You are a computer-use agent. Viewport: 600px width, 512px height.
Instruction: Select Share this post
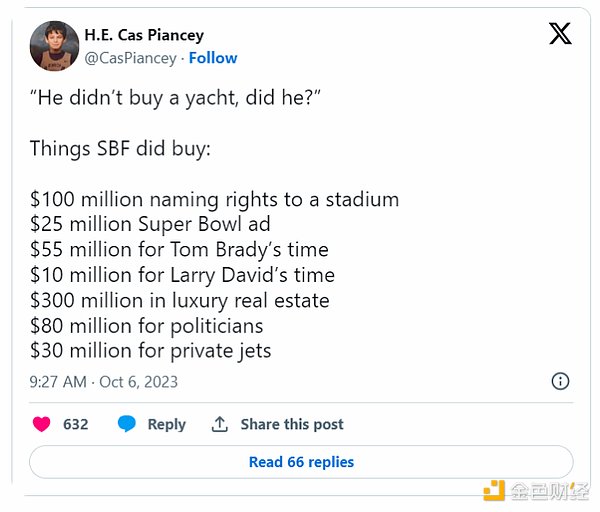[292, 424]
